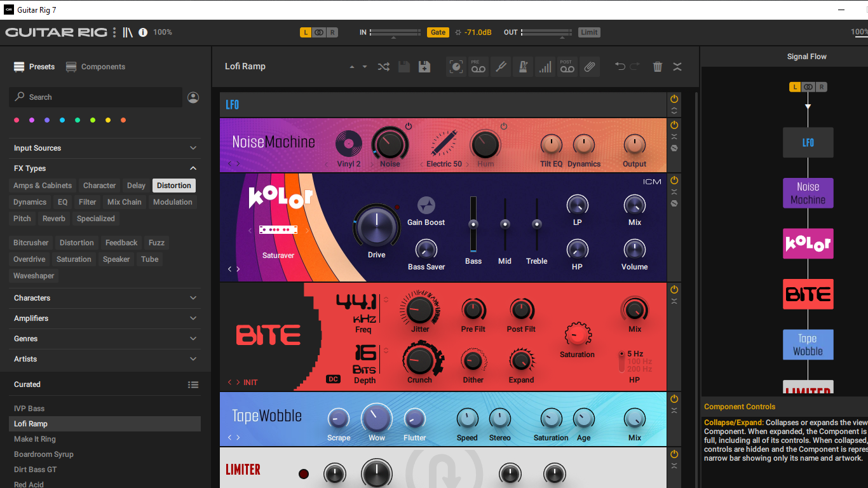The height and width of the screenshot is (488, 868).
Task: Switch to the Components tab
Action: click(95, 67)
